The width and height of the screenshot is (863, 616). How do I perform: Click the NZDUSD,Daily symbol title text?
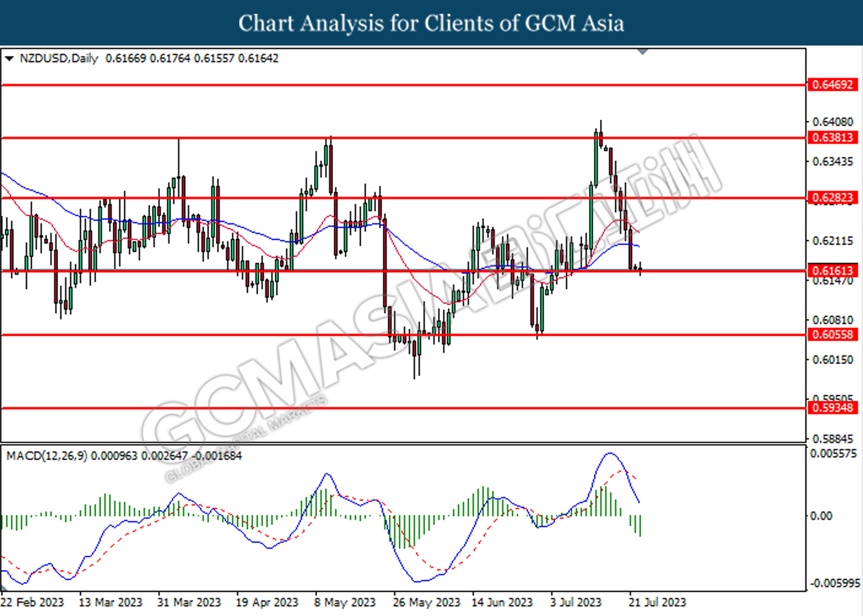(59, 59)
